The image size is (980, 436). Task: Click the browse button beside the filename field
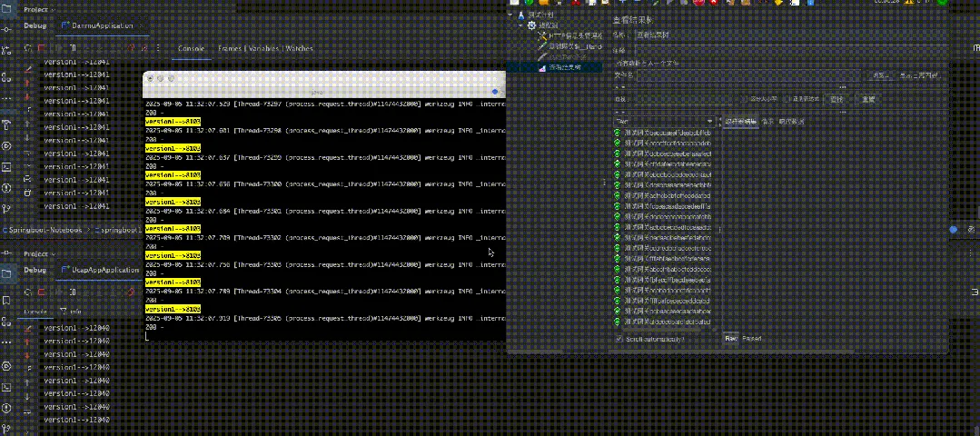pos(881,75)
